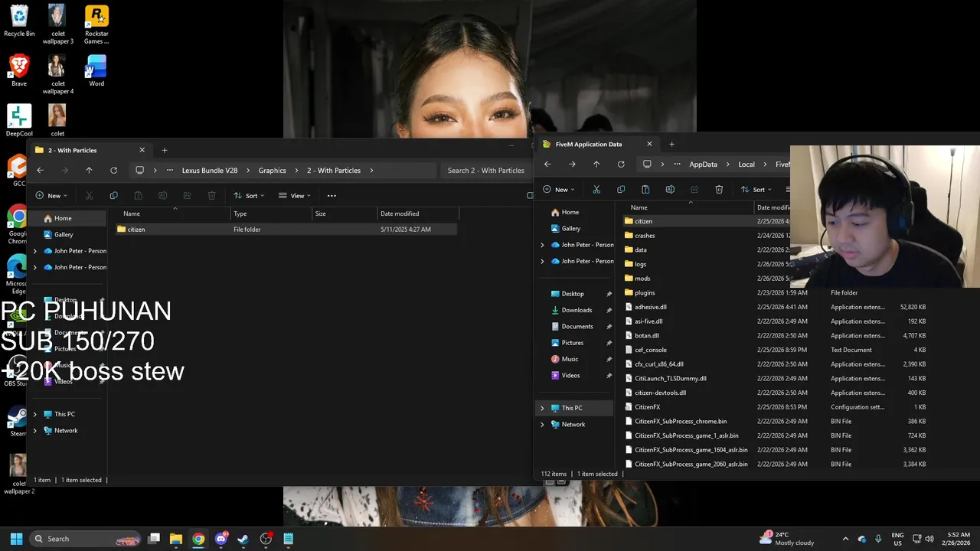Open Sort dropdown in FiveM explorer
This screenshot has width=980, height=551.
pos(756,189)
